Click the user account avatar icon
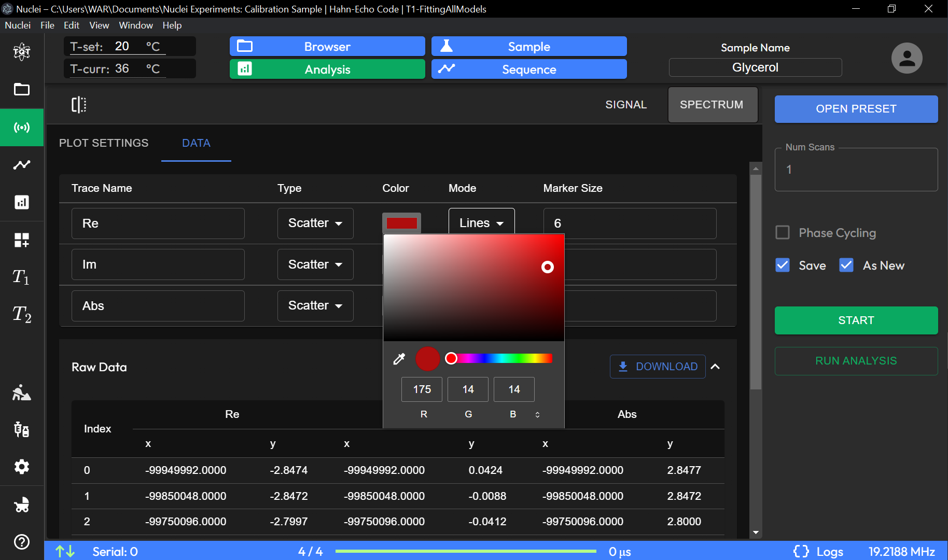The image size is (948, 560). (907, 58)
